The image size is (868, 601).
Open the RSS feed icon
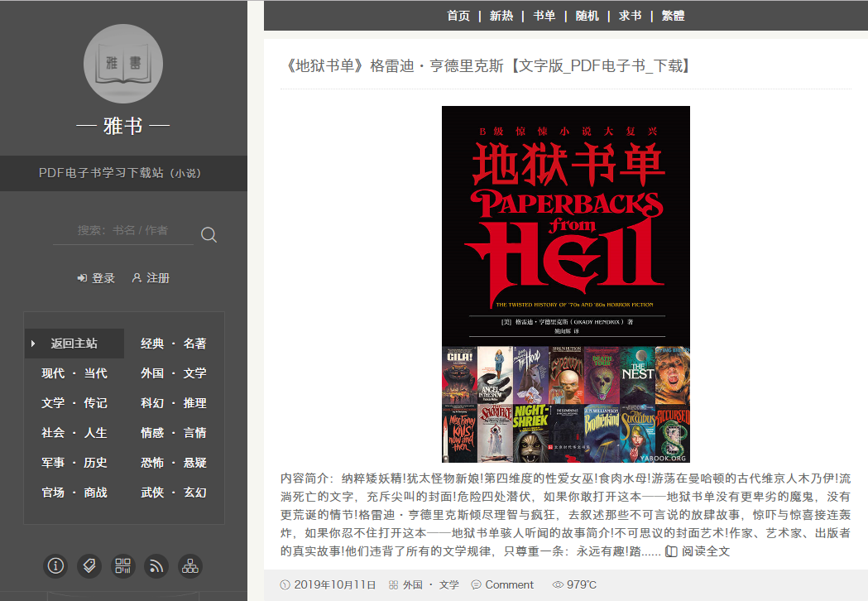[156, 566]
